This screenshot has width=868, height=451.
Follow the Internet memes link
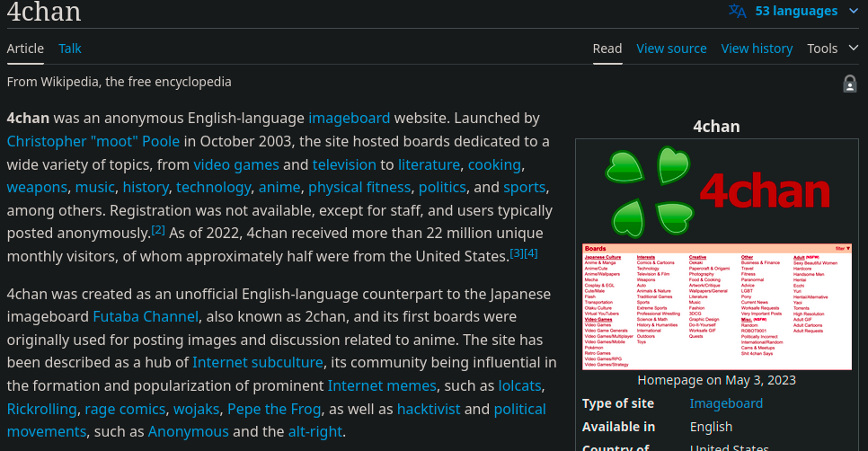[x=382, y=385]
